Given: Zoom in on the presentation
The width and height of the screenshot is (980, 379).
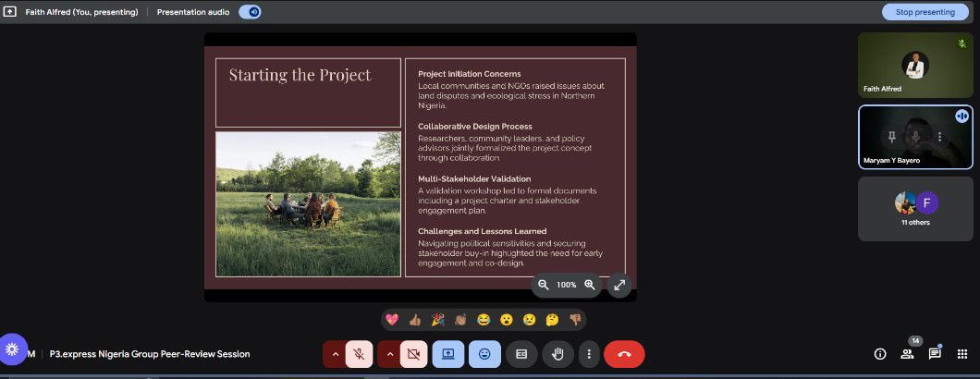Looking at the screenshot, I should (x=589, y=285).
